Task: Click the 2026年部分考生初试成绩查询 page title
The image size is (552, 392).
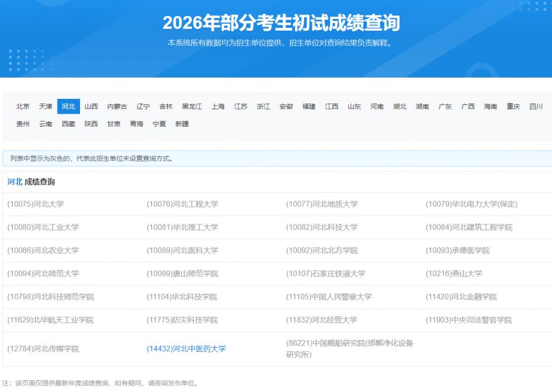Action: (x=281, y=23)
